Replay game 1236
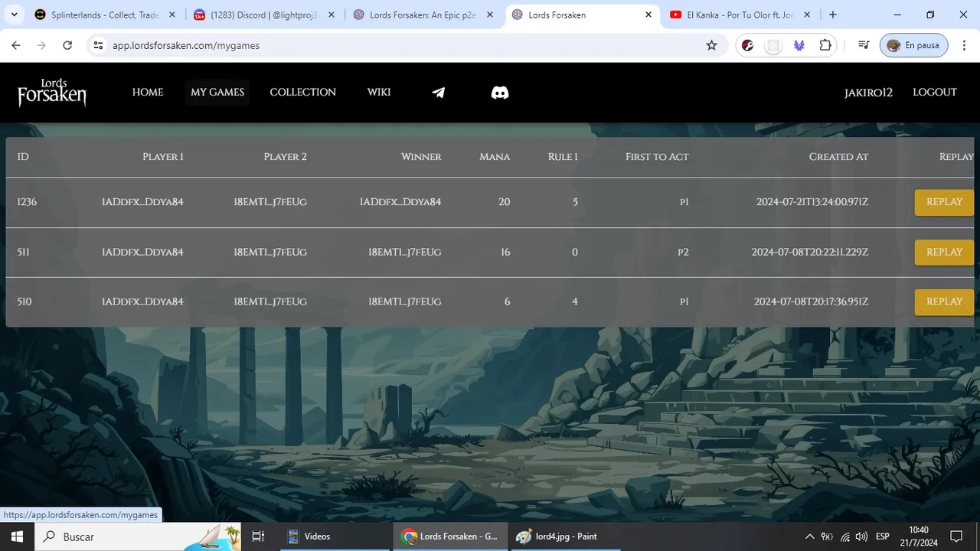The image size is (980, 551). [944, 202]
